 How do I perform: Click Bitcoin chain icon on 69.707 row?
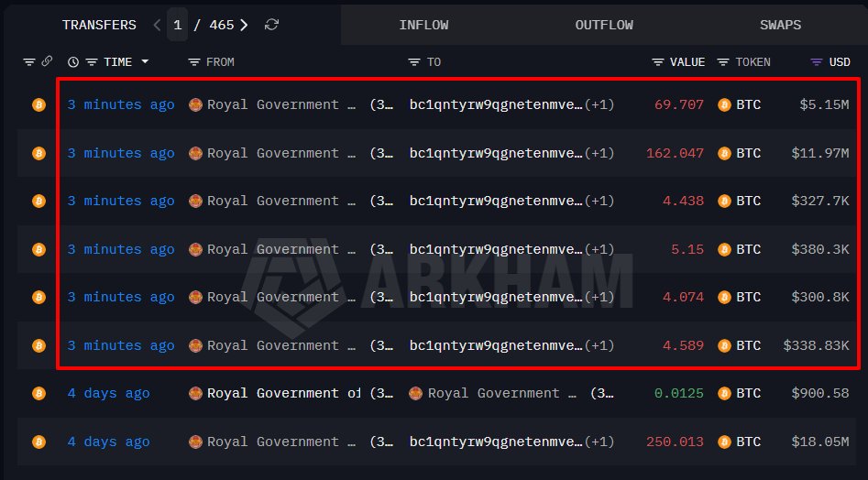click(38, 104)
